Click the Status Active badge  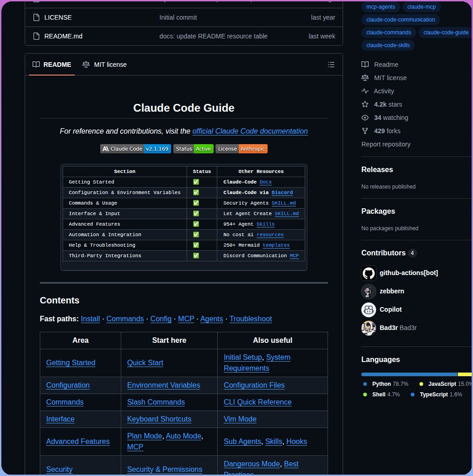coord(193,149)
